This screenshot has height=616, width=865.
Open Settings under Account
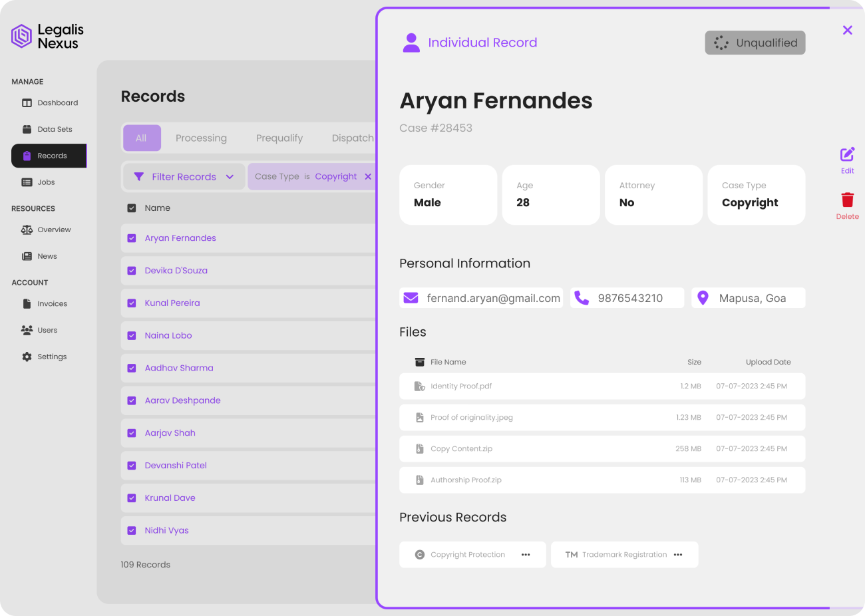click(44, 357)
